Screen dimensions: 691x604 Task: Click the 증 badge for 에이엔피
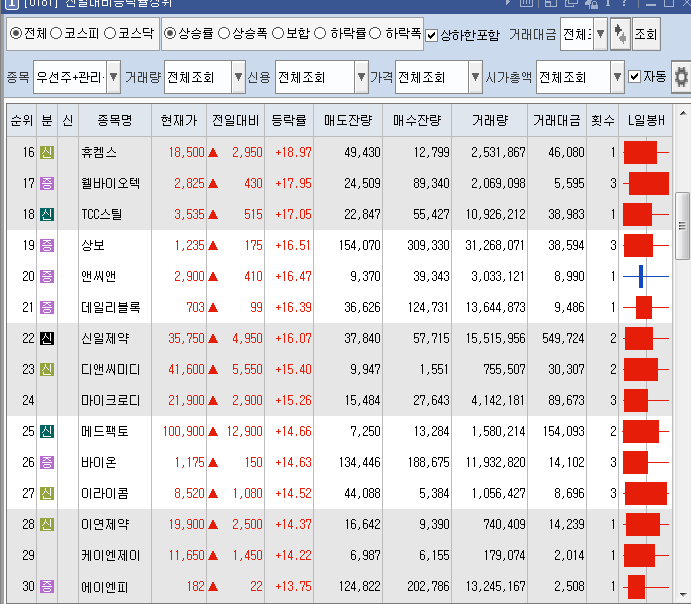point(47,586)
